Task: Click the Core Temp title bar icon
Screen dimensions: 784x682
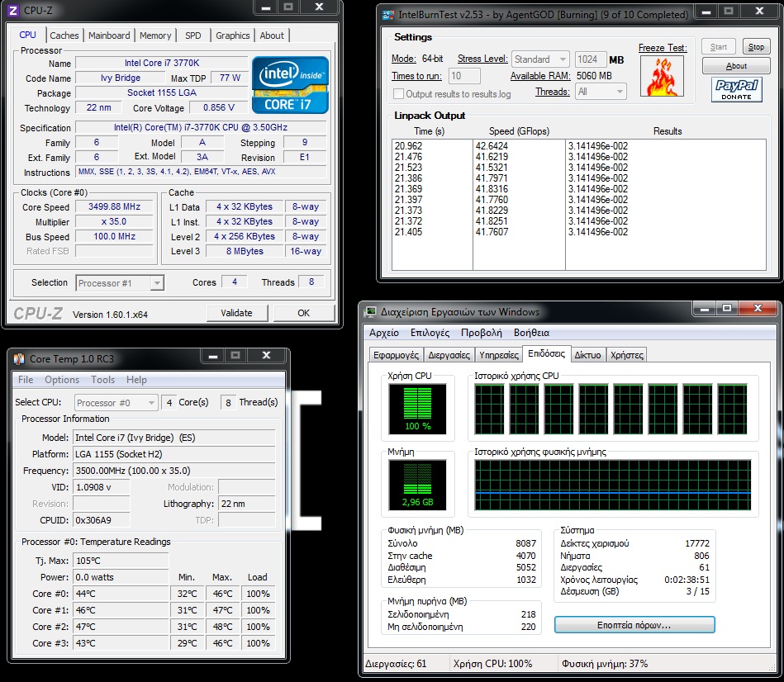Action: tap(19, 358)
